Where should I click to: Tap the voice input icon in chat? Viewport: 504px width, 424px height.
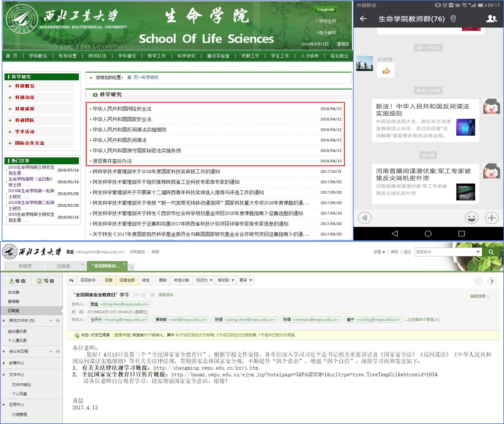[x=364, y=218]
